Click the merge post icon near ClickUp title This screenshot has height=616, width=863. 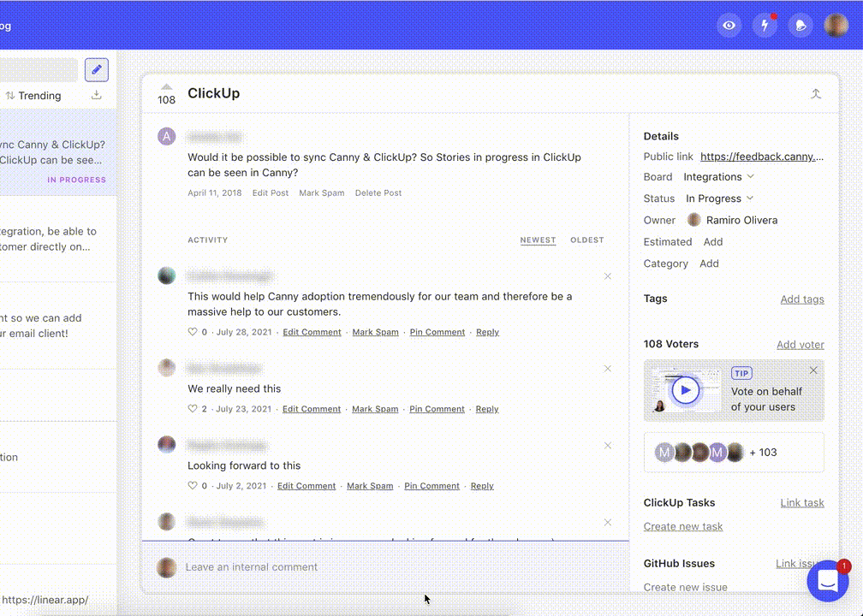pos(816,93)
